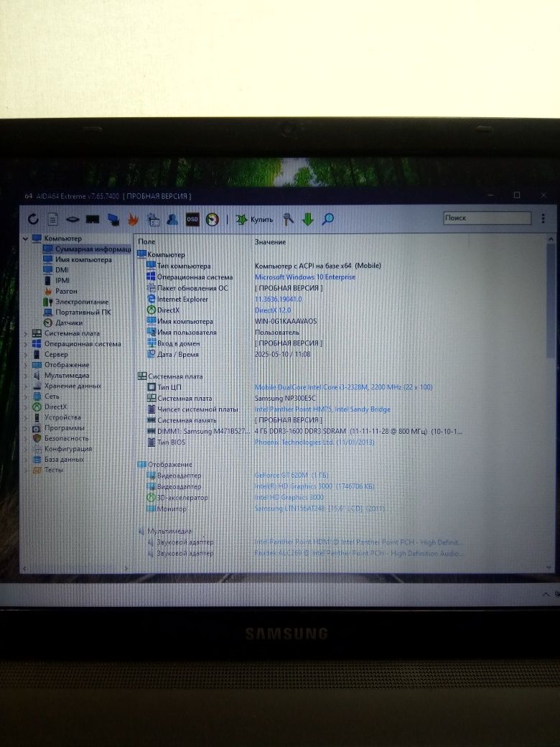Viewport: 560px width, 747px height.
Task: Select WIN-0G1KAAAVAOS computer name value
Action: pyautogui.click(x=286, y=321)
